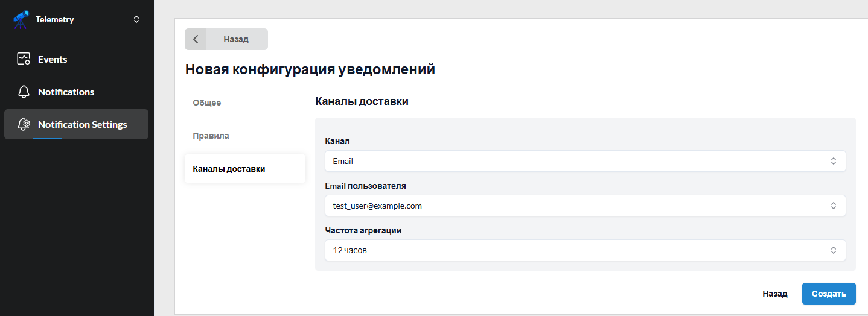Click the Notifications bell icon
The image size is (868, 316).
tap(24, 92)
